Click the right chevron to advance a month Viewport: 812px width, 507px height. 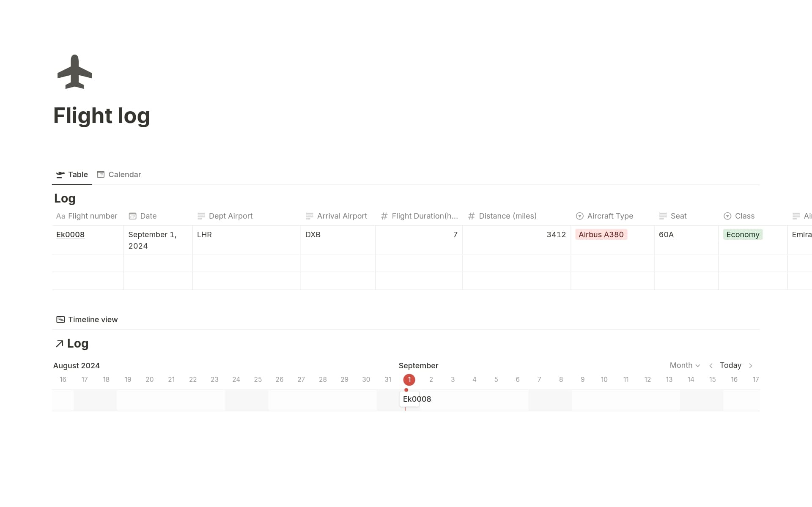pos(751,365)
